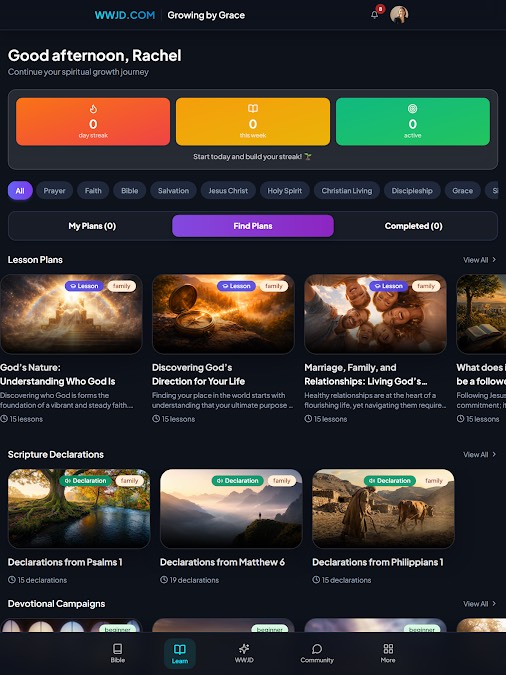Open Rachel's profile avatar
The height and width of the screenshot is (675, 506).
tap(399, 15)
